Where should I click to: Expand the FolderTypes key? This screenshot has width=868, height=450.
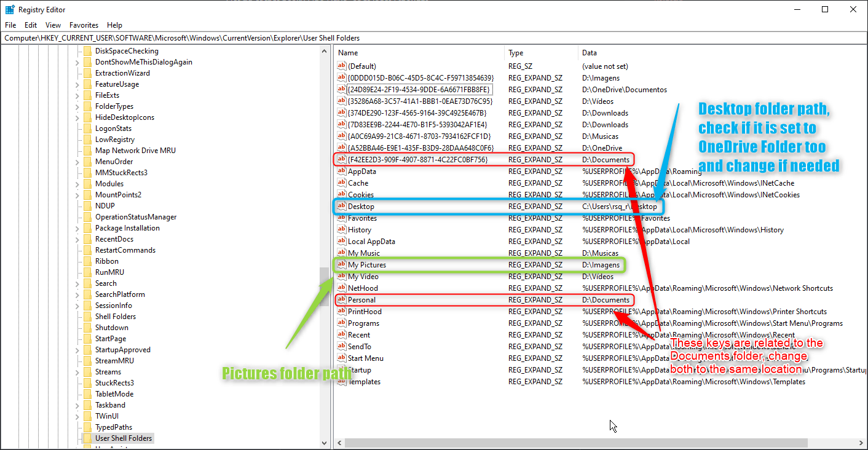click(x=77, y=106)
